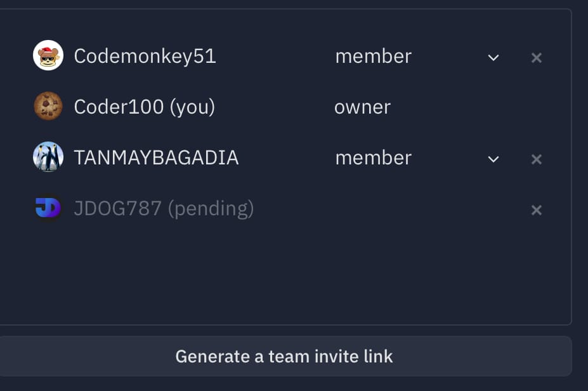Click the greyed-out JDOG787 username
Viewport: 588px width, 391px height.
(118, 209)
